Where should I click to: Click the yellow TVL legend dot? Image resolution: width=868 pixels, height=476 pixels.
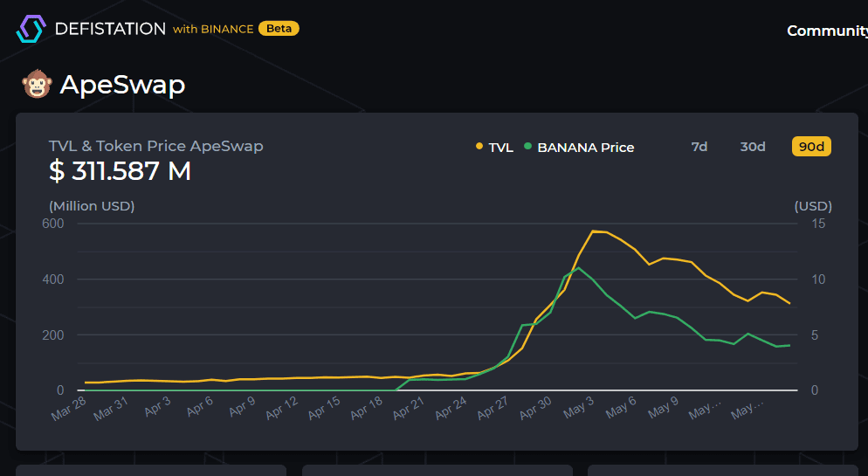(x=479, y=147)
